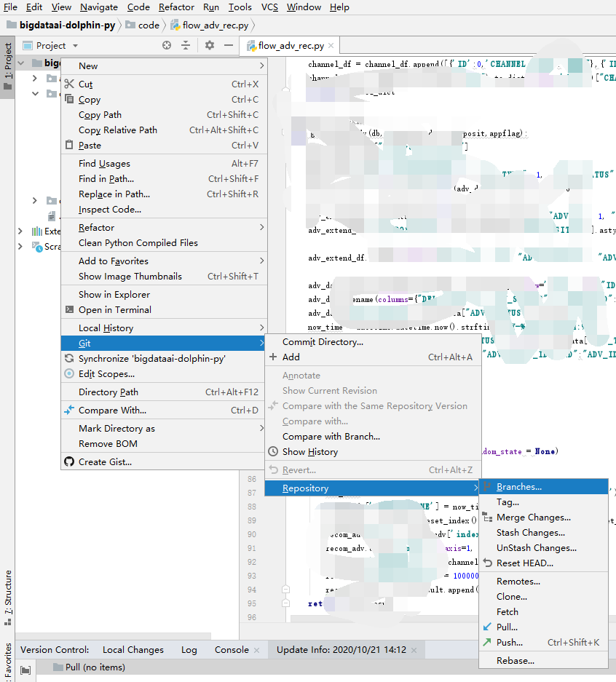The image size is (616, 682).
Task: Click the Python file icon in the breadcrumbs
Action: tap(173, 24)
